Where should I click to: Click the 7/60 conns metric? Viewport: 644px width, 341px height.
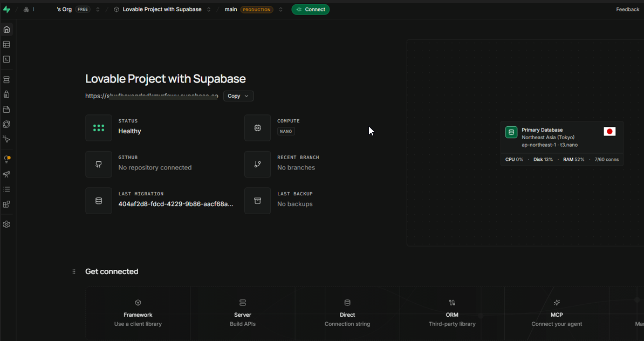click(607, 159)
